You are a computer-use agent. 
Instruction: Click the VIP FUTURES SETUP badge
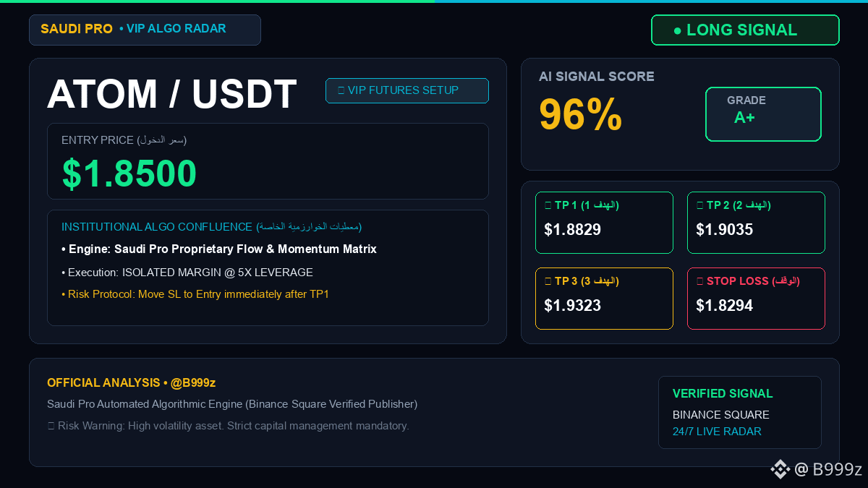407,90
